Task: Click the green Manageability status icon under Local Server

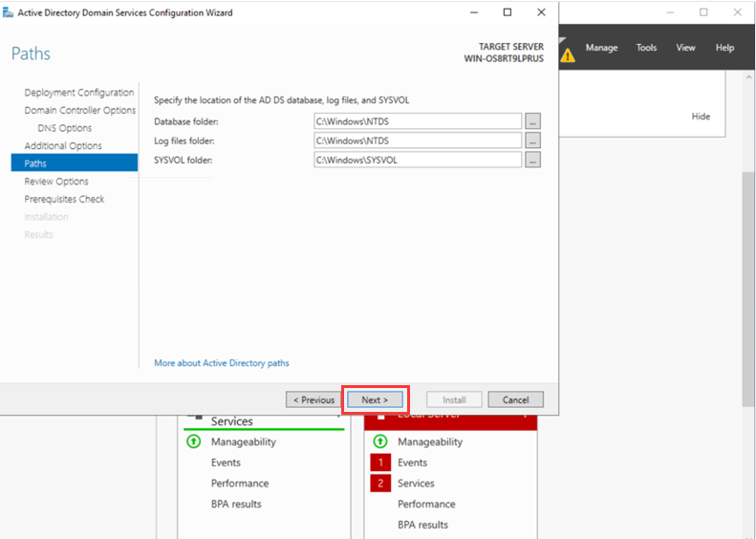Action: [380, 442]
